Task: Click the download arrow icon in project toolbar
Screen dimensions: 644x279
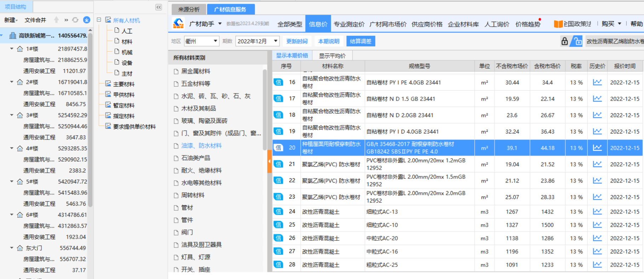Action: (x=86, y=20)
